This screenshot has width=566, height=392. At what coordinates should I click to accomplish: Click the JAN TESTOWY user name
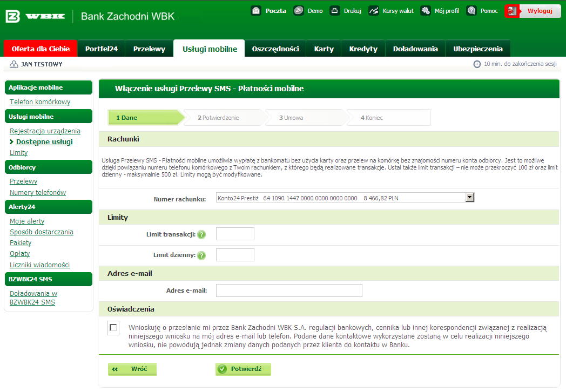pos(42,64)
